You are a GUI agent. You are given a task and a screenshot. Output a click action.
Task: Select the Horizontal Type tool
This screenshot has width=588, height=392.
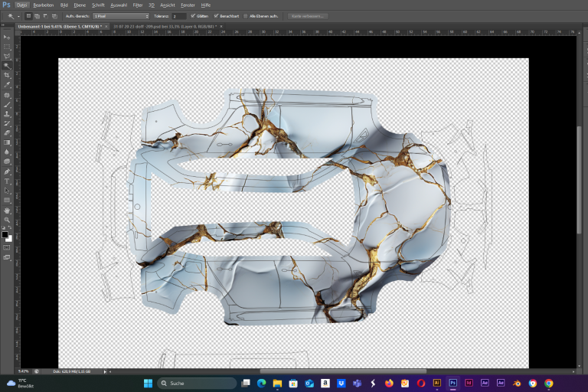[7, 181]
